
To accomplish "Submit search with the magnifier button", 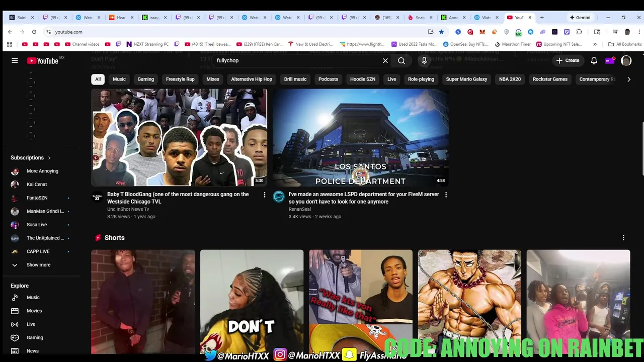I will pyautogui.click(x=401, y=60).
